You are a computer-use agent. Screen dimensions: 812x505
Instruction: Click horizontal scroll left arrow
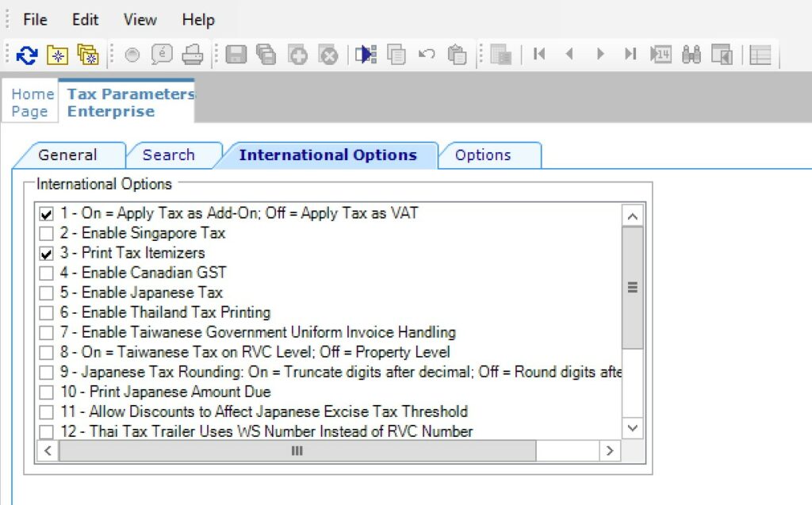(48, 450)
